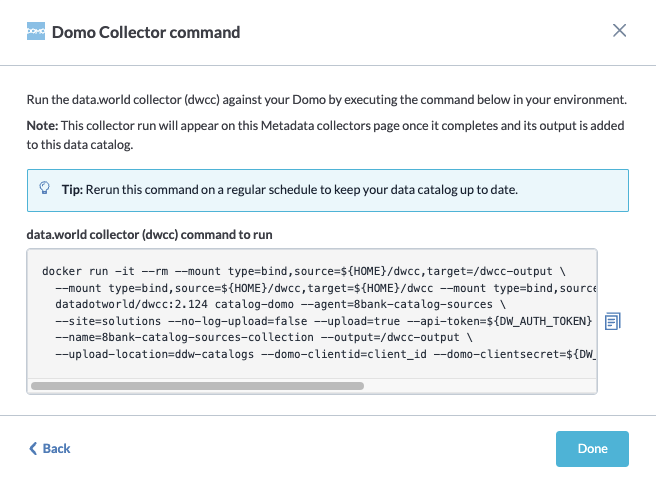Click the 'docker run -it --rm' command line

point(304,271)
